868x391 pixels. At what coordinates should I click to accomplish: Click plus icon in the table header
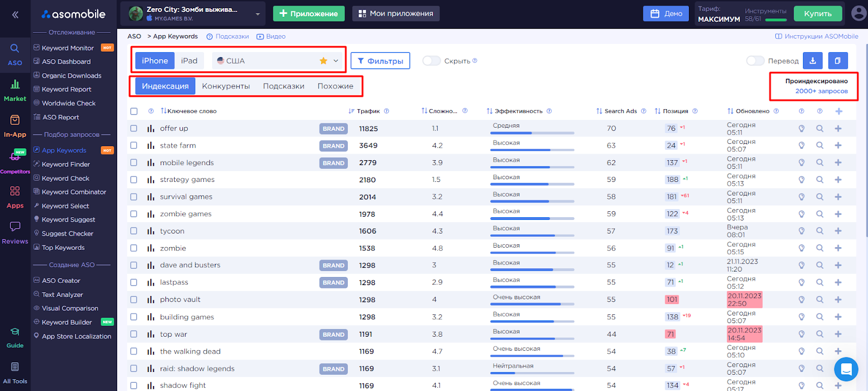click(839, 111)
